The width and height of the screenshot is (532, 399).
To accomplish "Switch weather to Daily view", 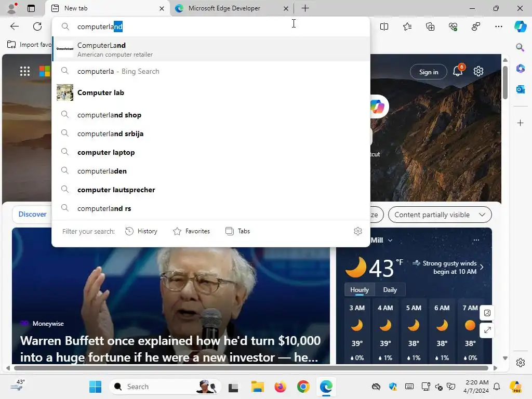I will point(390,290).
